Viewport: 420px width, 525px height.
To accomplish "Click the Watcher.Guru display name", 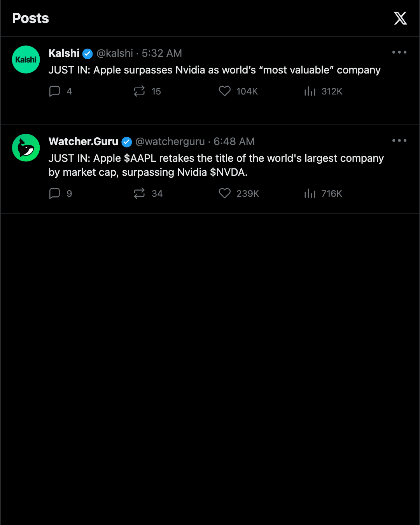I will click(83, 142).
